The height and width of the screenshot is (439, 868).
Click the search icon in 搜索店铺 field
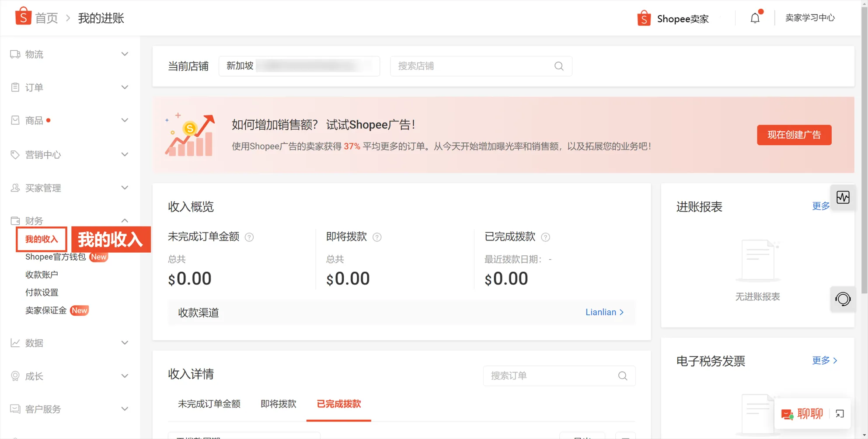558,66
